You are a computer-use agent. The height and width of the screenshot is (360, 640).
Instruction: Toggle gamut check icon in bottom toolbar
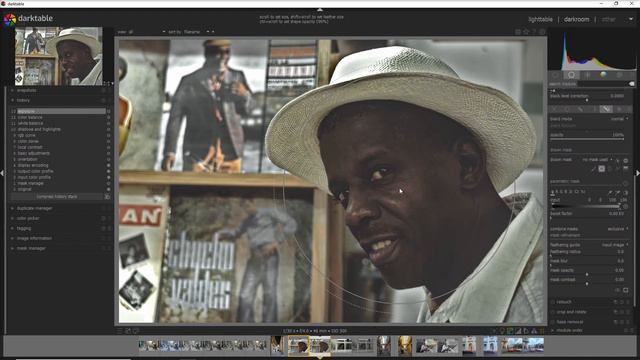point(534,331)
